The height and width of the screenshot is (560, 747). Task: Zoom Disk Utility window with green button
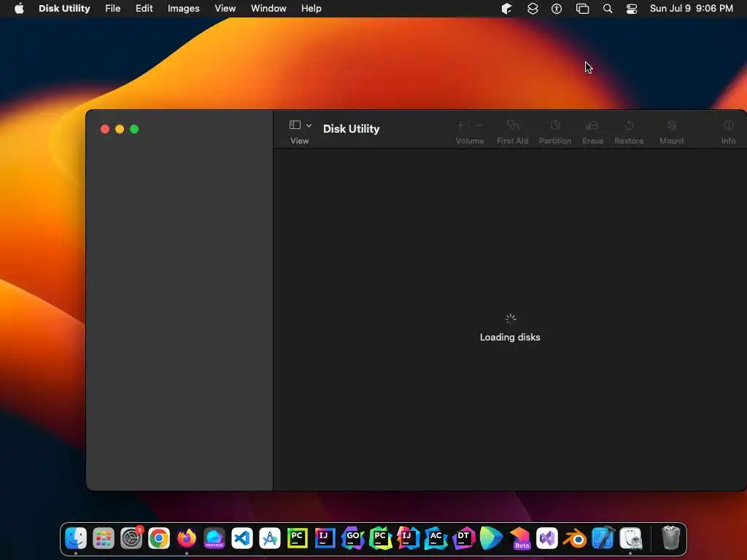(134, 129)
